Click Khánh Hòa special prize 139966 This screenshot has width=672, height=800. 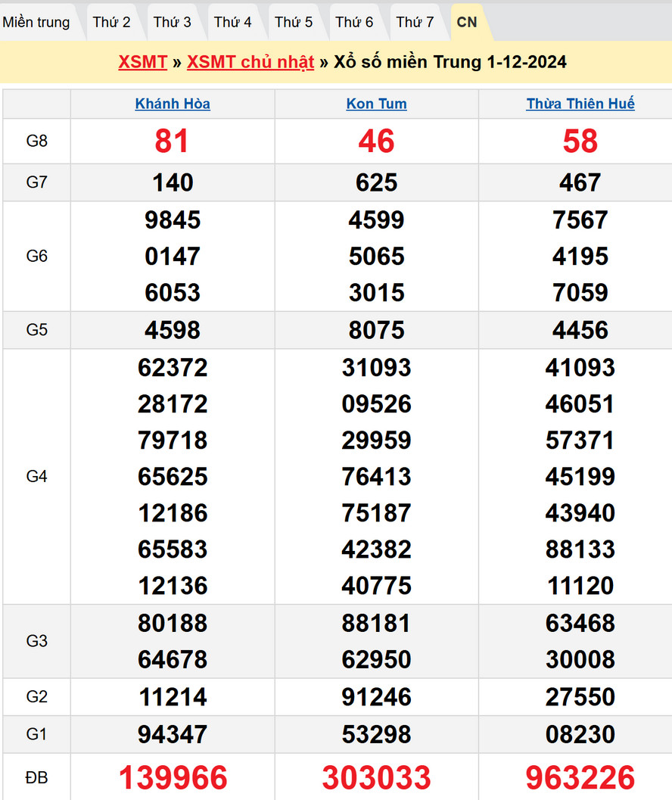coord(173,777)
